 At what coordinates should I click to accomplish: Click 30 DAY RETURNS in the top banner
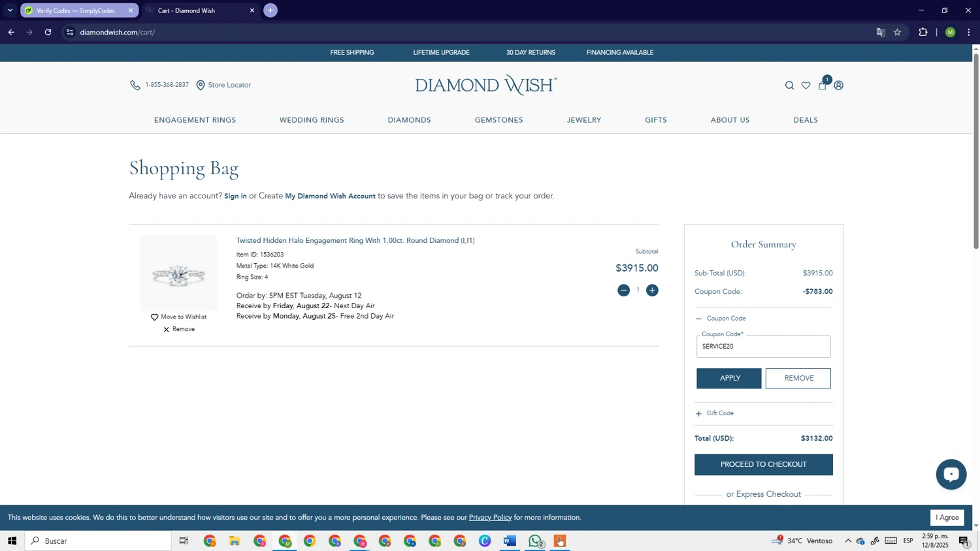coord(531,53)
